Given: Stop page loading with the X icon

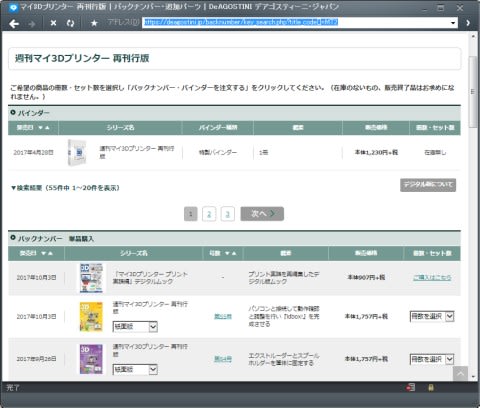Looking at the screenshot, I should pos(53,23).
